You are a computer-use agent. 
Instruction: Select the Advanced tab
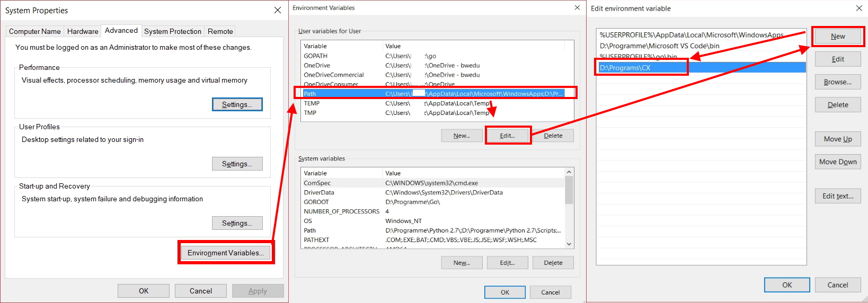point(121,30)
